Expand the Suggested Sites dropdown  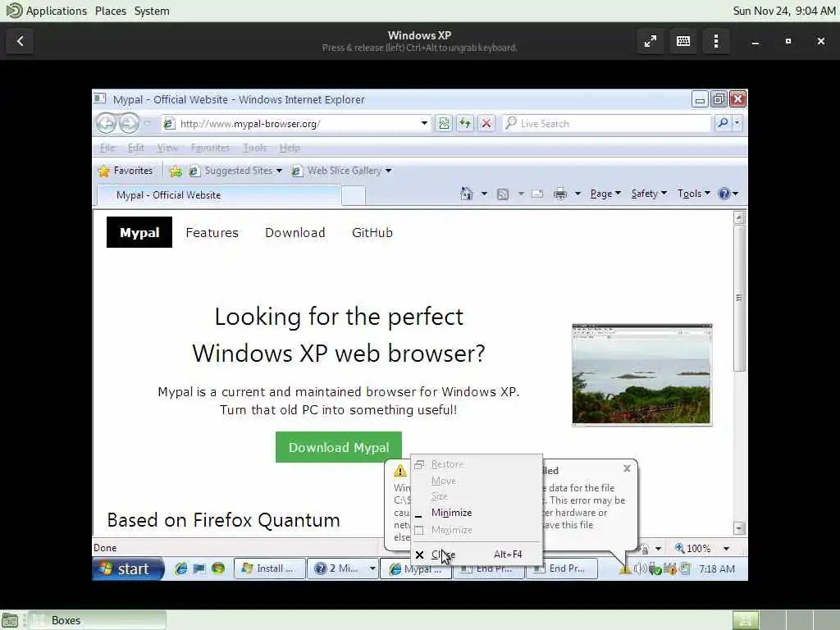point(279,171)
